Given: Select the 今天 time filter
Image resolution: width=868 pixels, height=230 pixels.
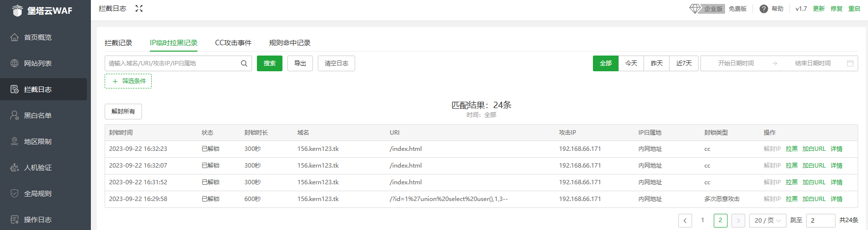Looking at the screenshot, I should coord(631,63).
